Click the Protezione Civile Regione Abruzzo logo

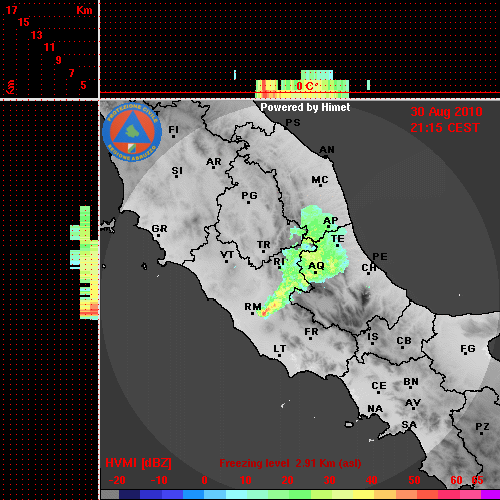point(132,133)
